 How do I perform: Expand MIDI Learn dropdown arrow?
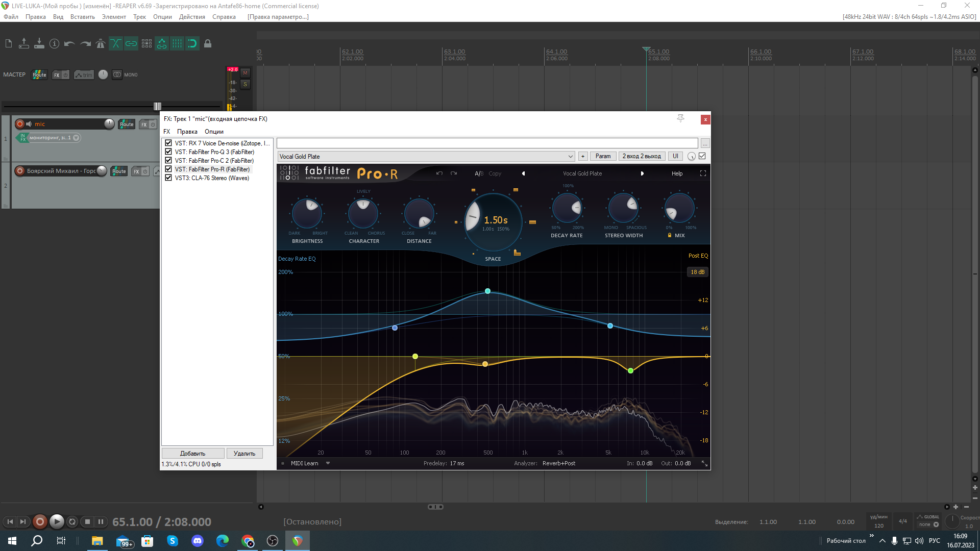pyautogui.click(x=328, y=463)
